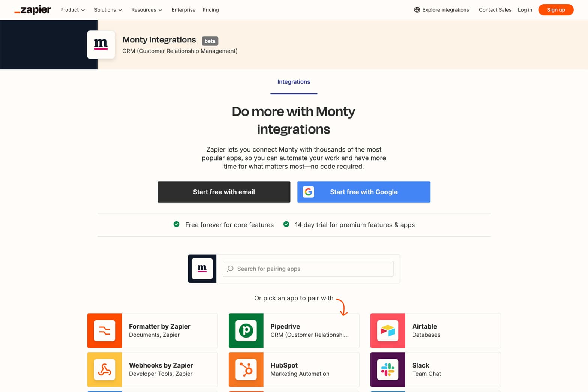Click the Free forever for core features text
This screenshot has width=588, height=392.
pos(229,225)
